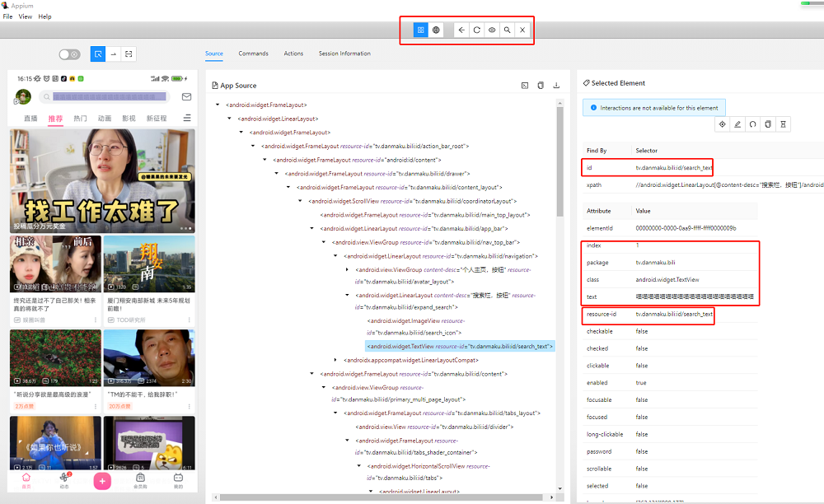Tap the selected element target icon
Screen dimensions: 824x504
click(x=722, y=124)
